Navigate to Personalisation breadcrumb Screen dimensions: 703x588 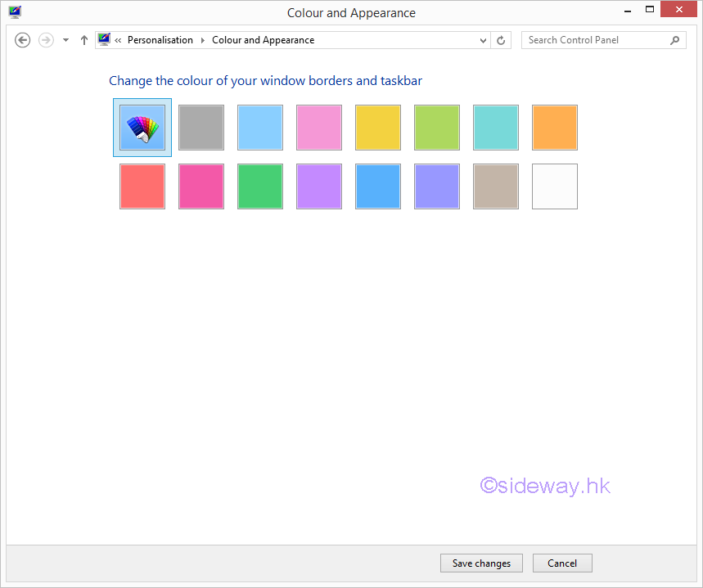click(160, 40)
